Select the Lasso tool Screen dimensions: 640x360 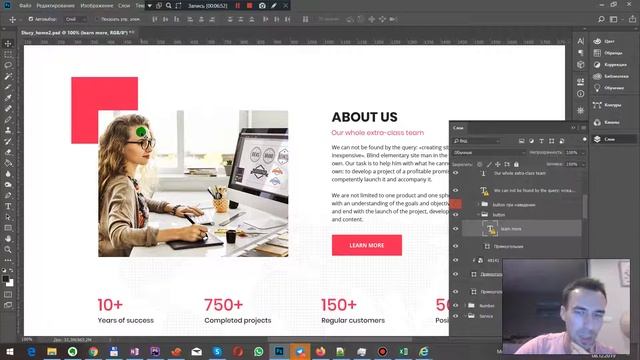click(8, 65)
